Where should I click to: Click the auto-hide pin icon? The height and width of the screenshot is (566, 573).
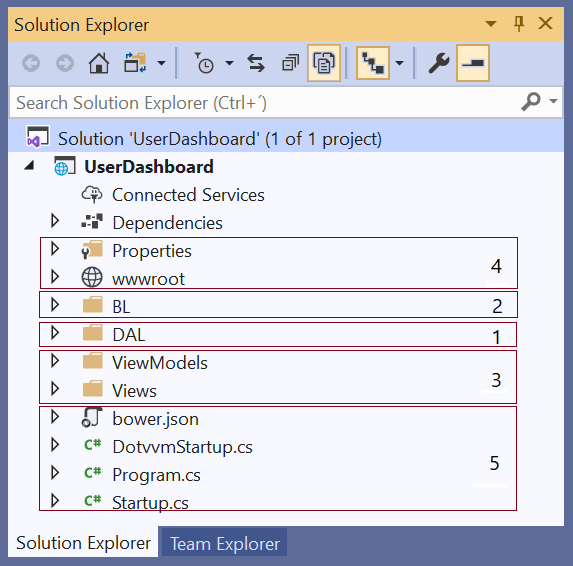point(519,24)
